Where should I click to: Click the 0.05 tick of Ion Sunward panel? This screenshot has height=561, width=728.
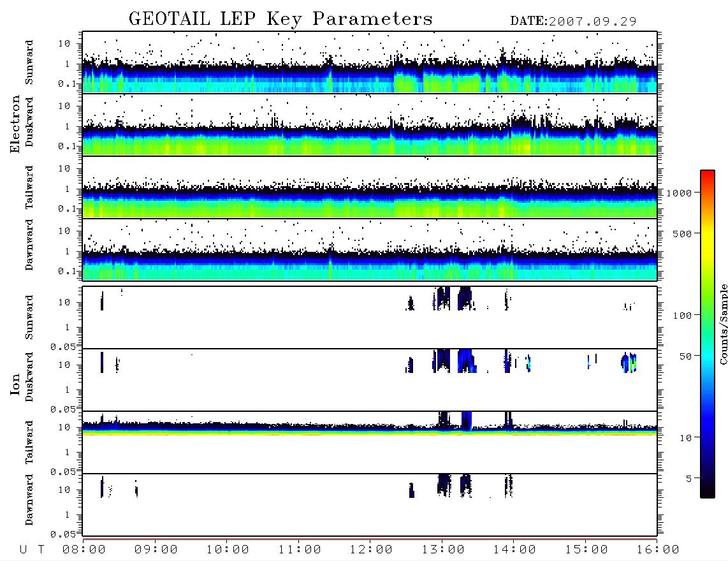62,347
